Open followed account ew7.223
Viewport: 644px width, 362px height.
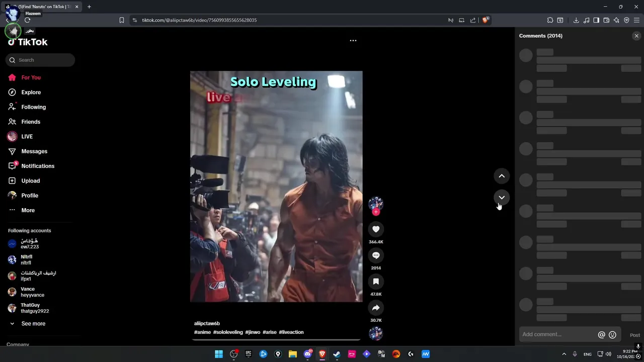pos(30,244)
